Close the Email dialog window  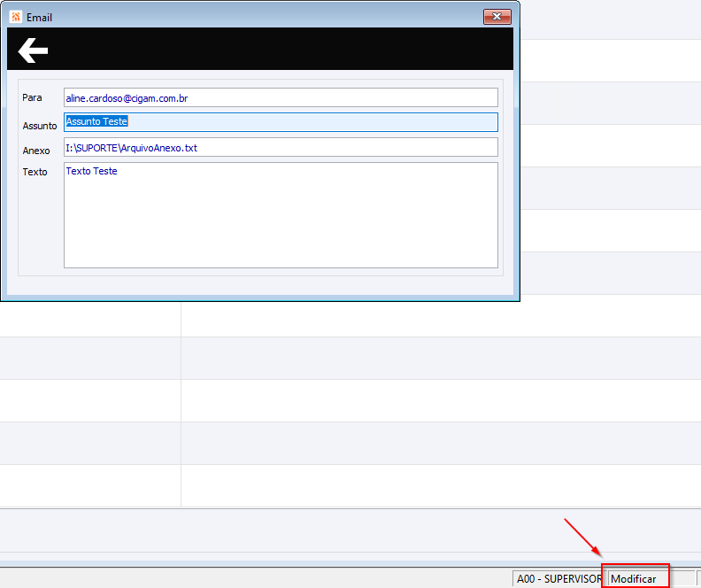[497, 17]
